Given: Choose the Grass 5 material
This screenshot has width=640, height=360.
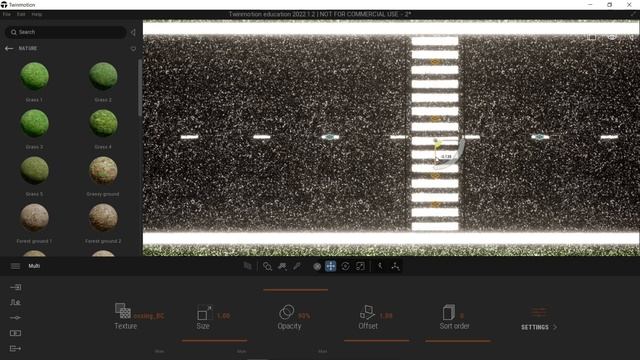Looking at the screenshot, I should coord(34,170).
